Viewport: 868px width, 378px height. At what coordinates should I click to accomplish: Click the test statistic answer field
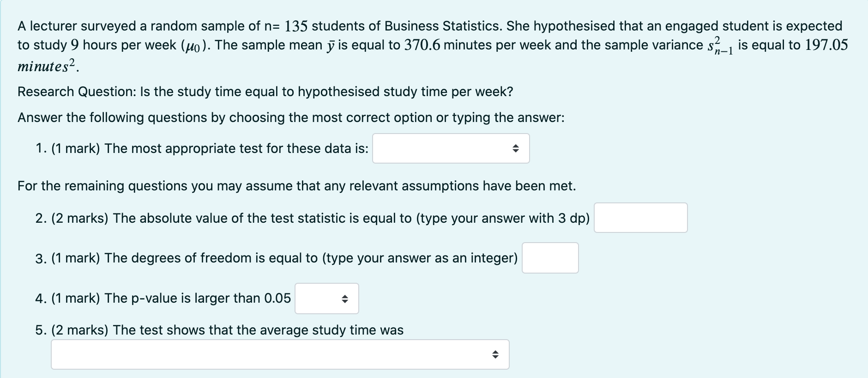[x=640, y=218]
